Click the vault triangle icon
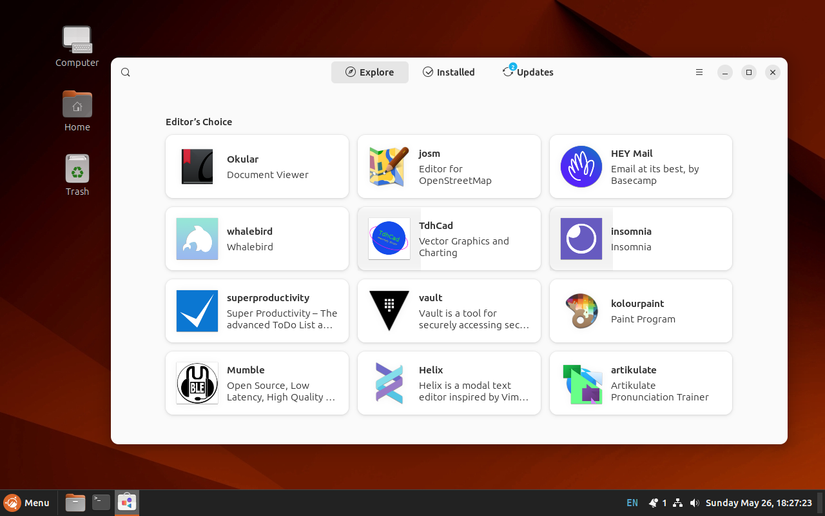This screenshot has height=516, width=825. (x=389, y=311)
